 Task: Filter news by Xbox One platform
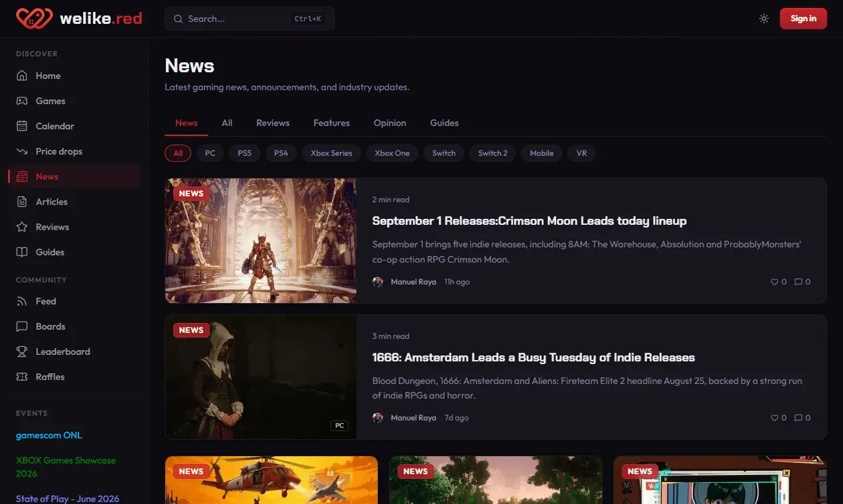(392, 153)
